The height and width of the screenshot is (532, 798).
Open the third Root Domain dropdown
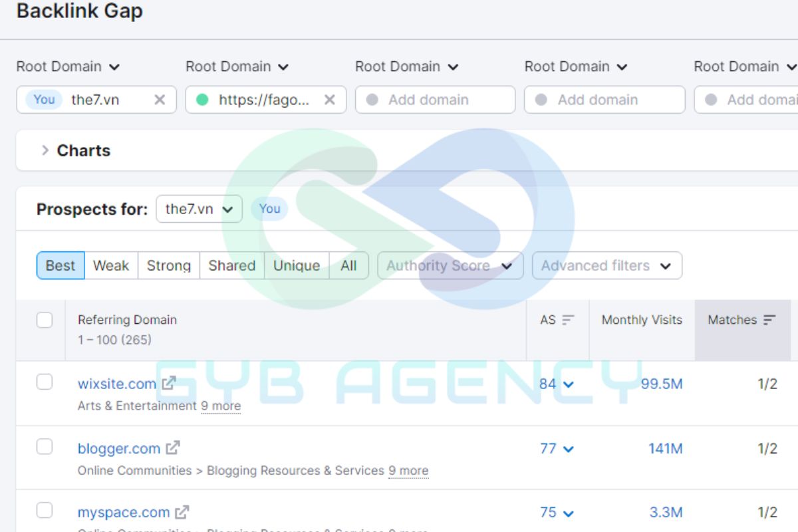(x=407, y=66)
